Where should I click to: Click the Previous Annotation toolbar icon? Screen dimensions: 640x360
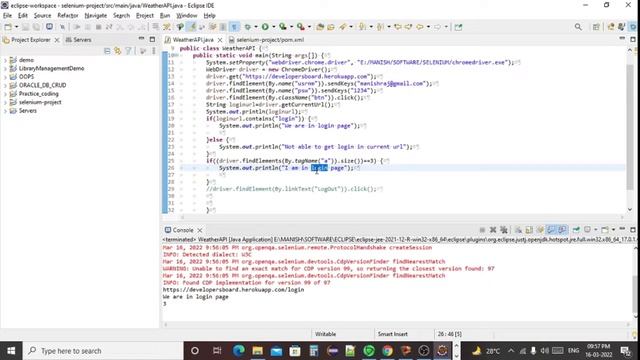coord(380,27)
